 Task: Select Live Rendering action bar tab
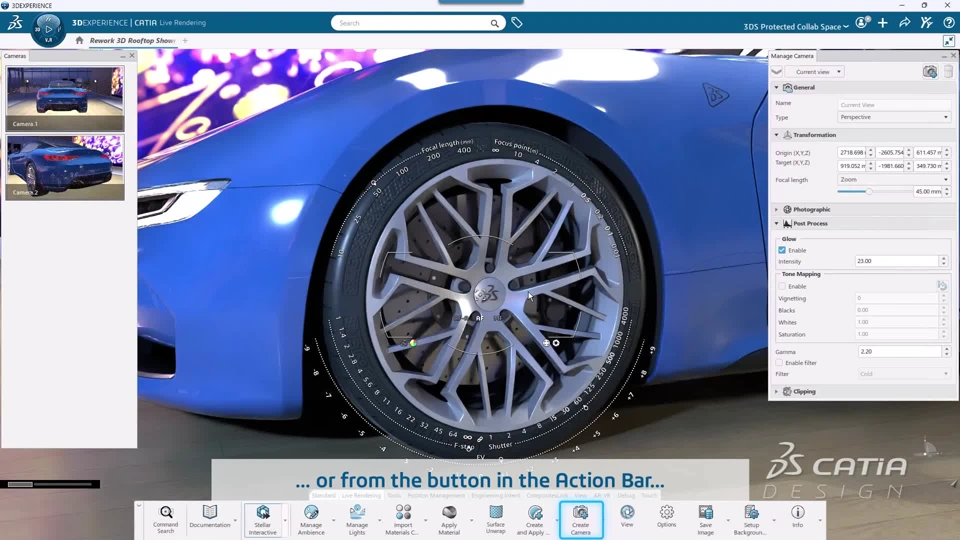[361, 495]
